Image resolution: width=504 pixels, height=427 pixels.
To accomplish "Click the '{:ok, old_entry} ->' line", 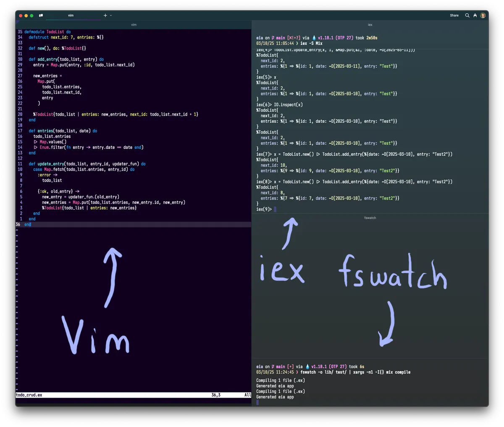I will point(58,191).
